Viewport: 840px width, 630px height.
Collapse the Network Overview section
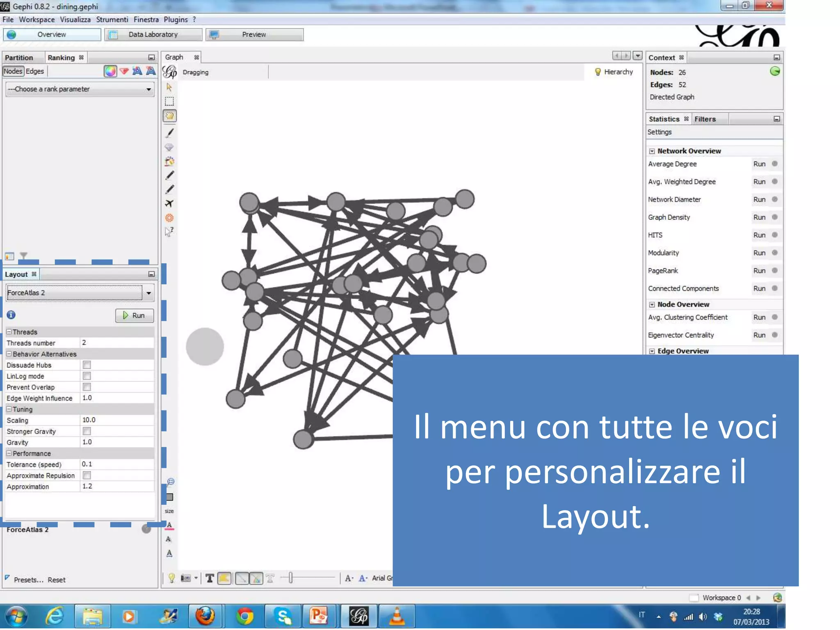click(652, 151)
